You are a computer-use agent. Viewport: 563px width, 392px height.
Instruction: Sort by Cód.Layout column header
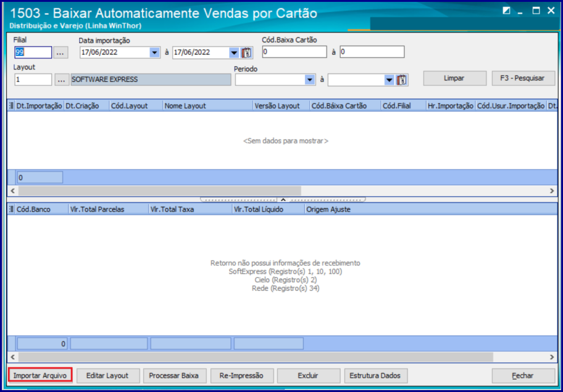click(136, 106)
